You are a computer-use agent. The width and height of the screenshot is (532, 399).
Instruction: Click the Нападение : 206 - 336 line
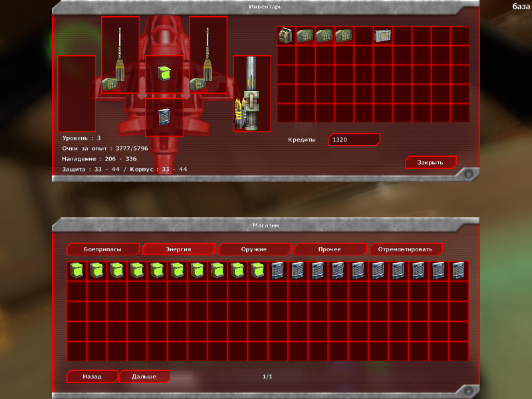pyautogui.click(x=99, y=159)
